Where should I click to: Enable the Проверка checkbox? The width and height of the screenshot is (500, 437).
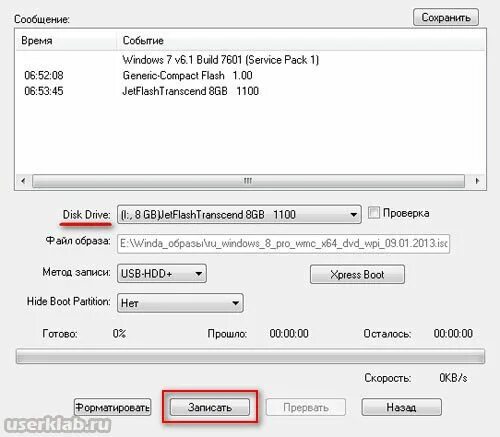pos(374,212)
